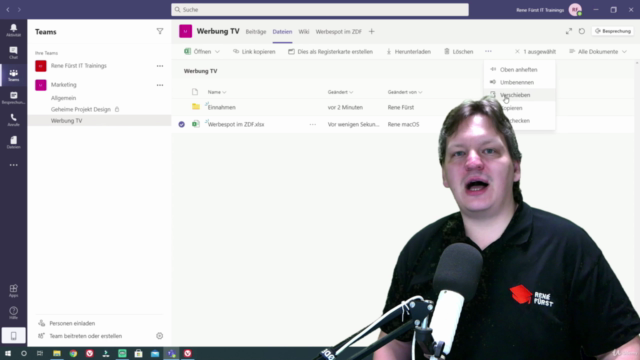Click Link kopieren
640x360 pixels.
pos(254,52)
